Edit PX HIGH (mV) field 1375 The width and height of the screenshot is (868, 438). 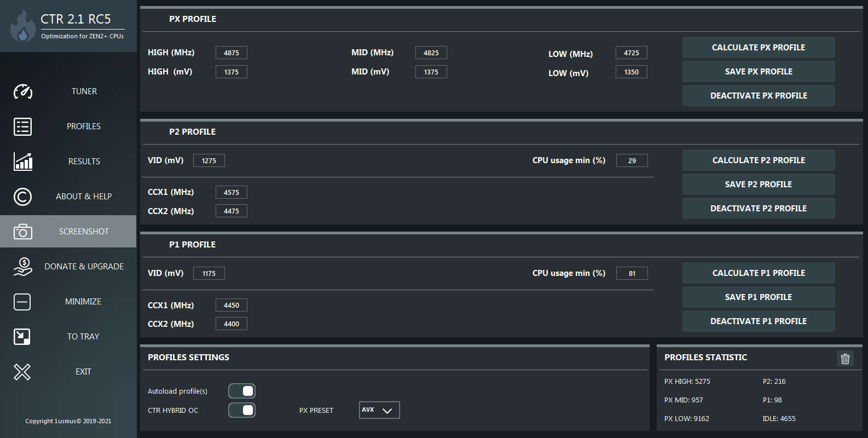pyautogui.click(x=232, y=72)
